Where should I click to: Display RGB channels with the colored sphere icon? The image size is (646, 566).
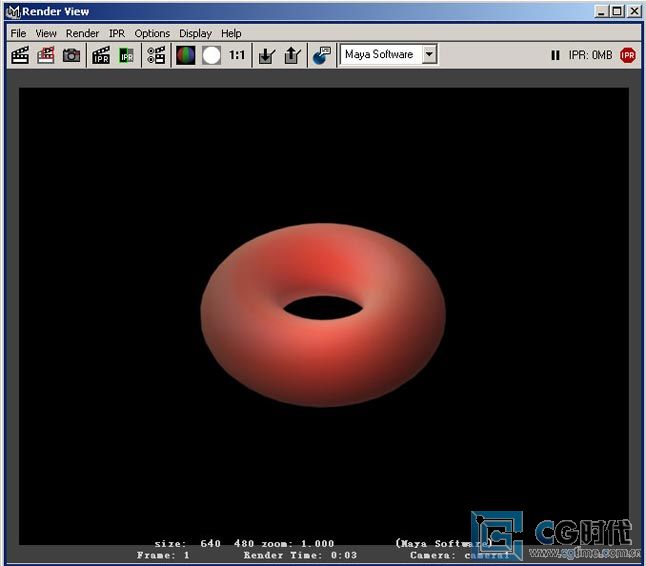[186, 55]
